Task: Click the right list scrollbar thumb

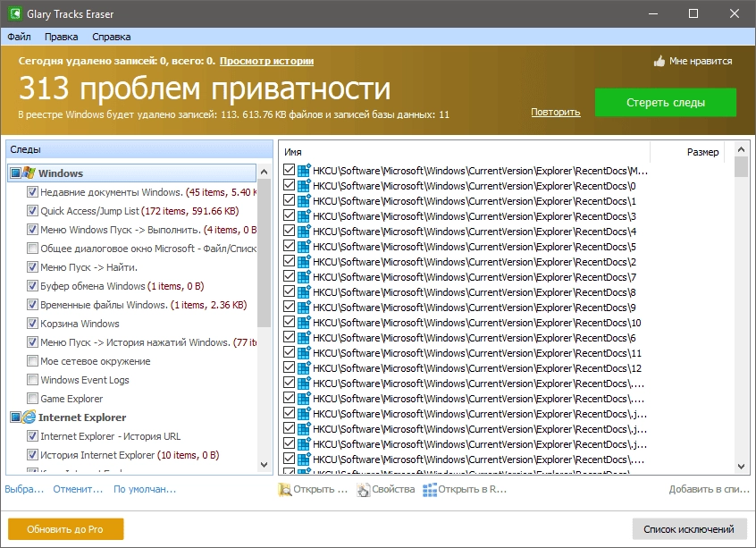Action: [741, 166]
